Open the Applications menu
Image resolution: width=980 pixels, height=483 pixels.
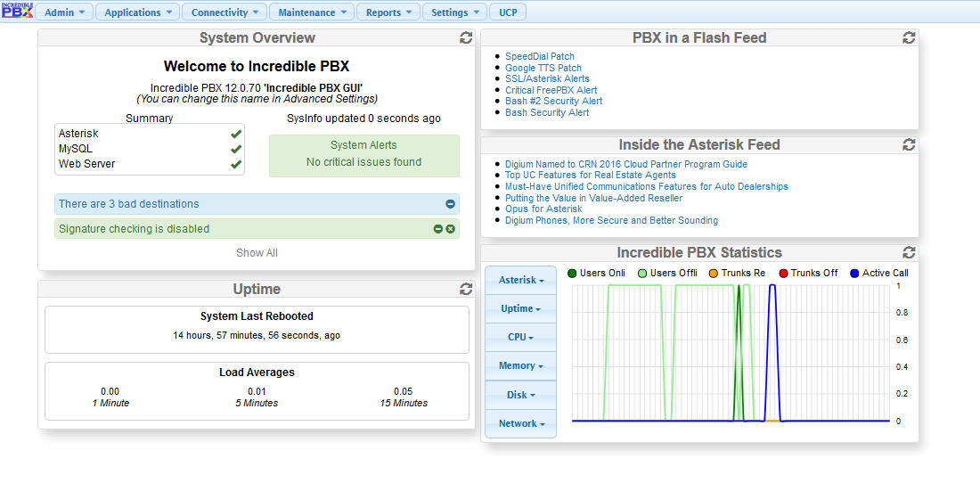click(137, 12)
